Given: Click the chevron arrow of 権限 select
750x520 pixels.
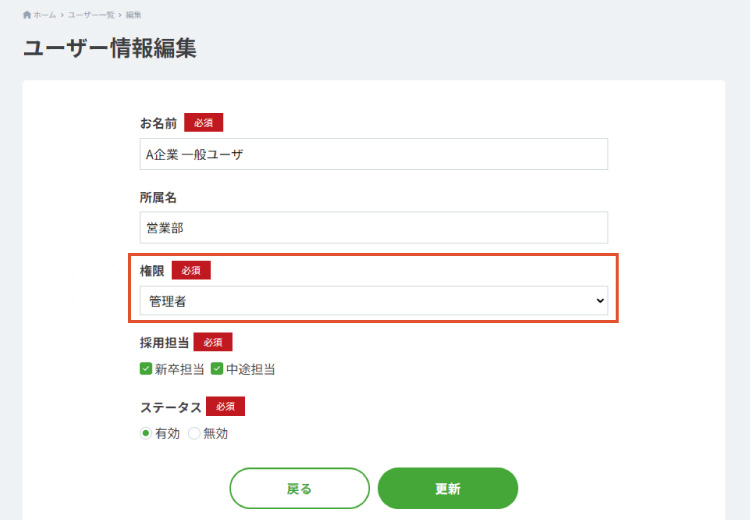Looking at the screenshot, I should point(600,301).
